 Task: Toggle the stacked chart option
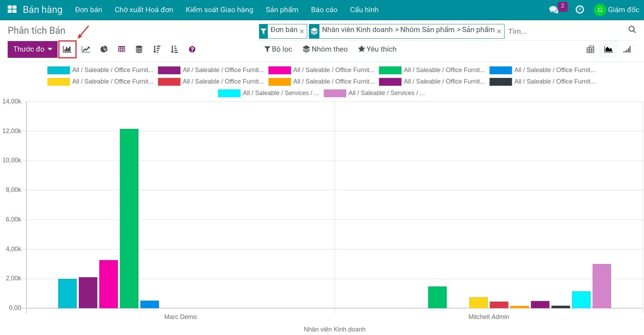point(139,49)
